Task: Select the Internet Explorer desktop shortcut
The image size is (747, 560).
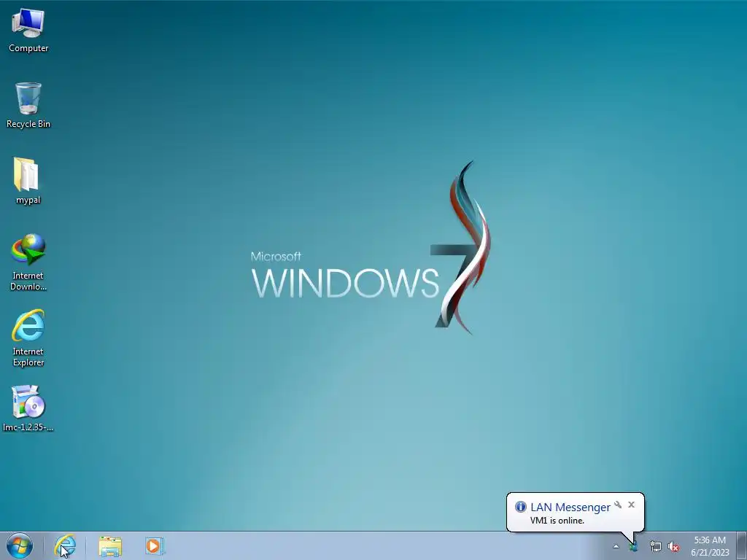Action: (x=28, y=338)
